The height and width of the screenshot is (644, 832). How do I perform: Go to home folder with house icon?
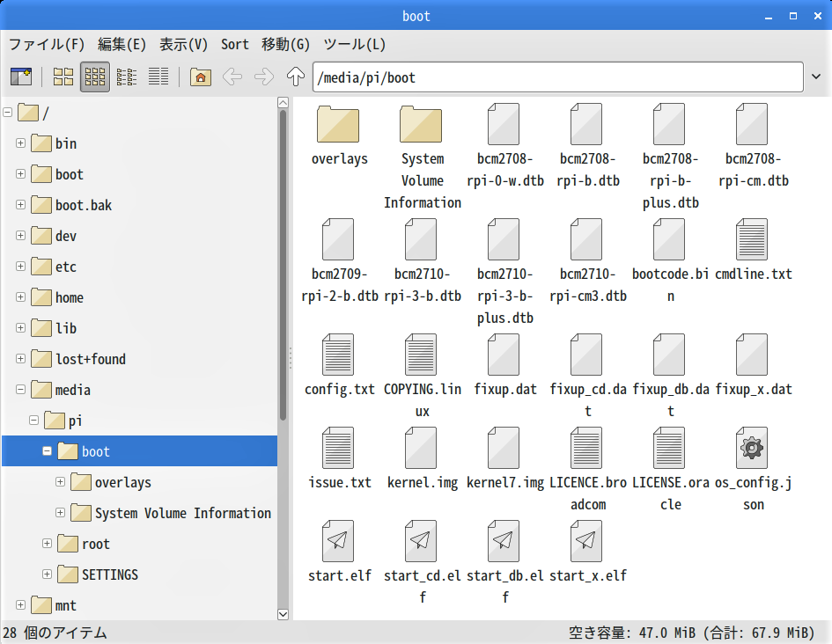(x=201, y=77)
